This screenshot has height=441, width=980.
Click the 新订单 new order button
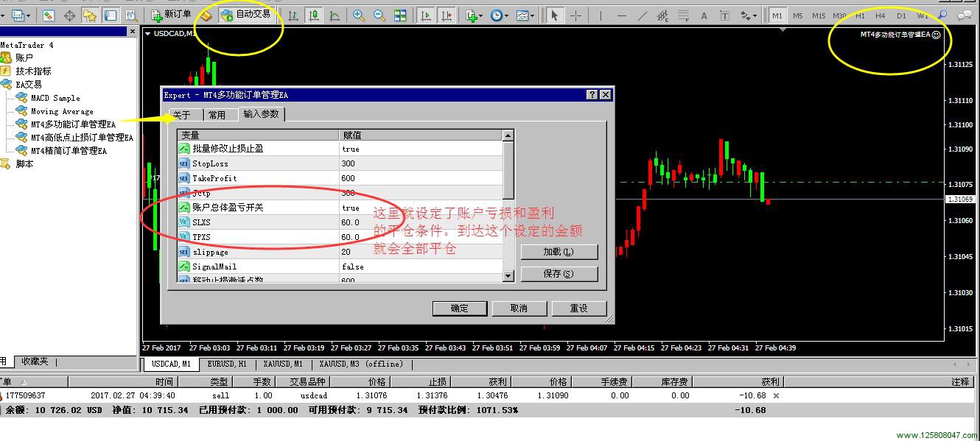point(172,15)
